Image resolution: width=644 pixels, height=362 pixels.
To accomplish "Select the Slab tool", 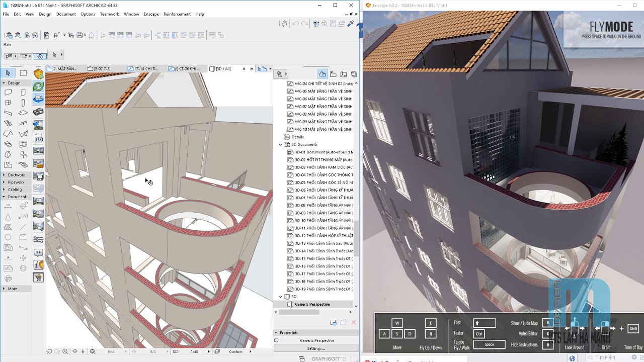I will (23, 113).
